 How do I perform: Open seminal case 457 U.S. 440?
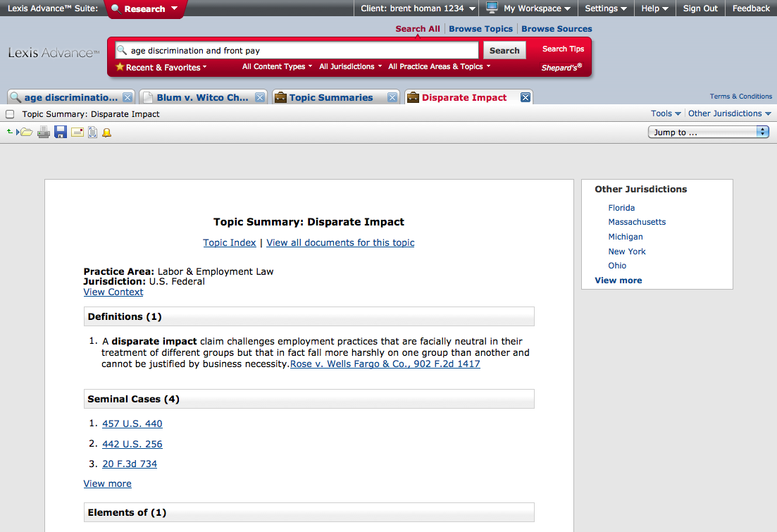(132, 424)
